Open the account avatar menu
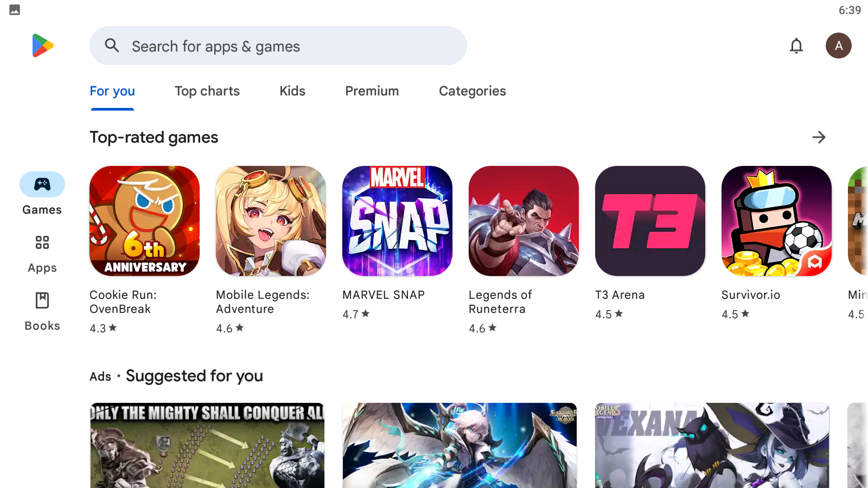This screenshot has width=868, height=488. [x=838, y=46]
